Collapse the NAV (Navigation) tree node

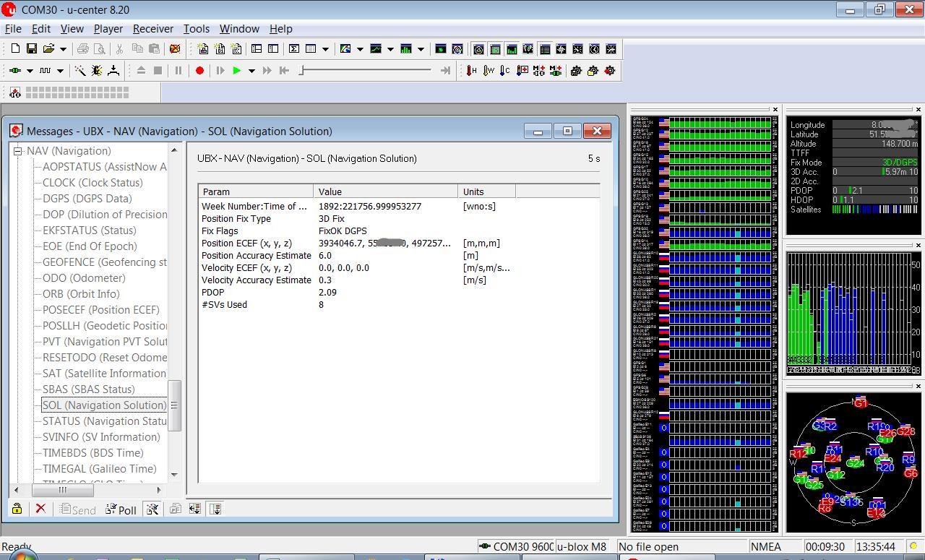point(18,150)
